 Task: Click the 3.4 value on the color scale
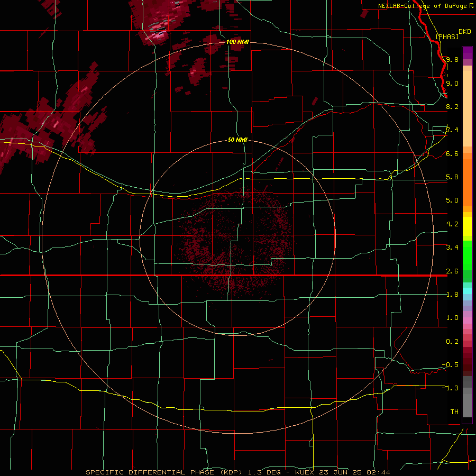click(452, 248)
